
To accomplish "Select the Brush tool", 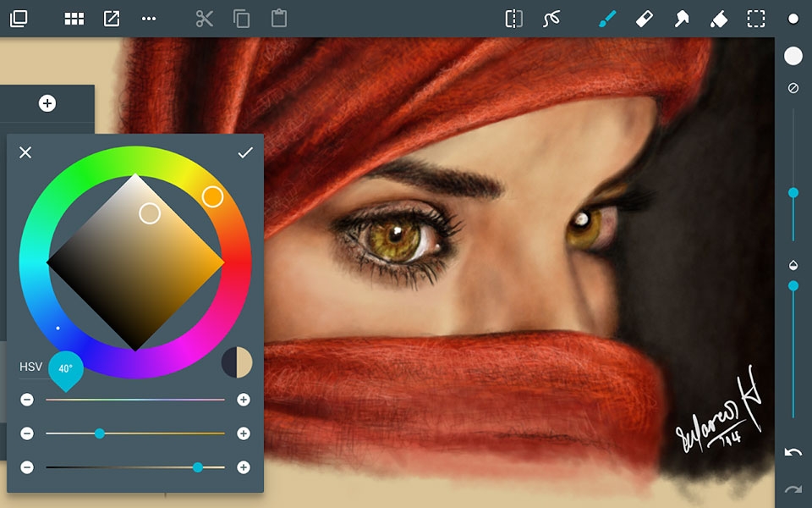I will tap(606, 19).
